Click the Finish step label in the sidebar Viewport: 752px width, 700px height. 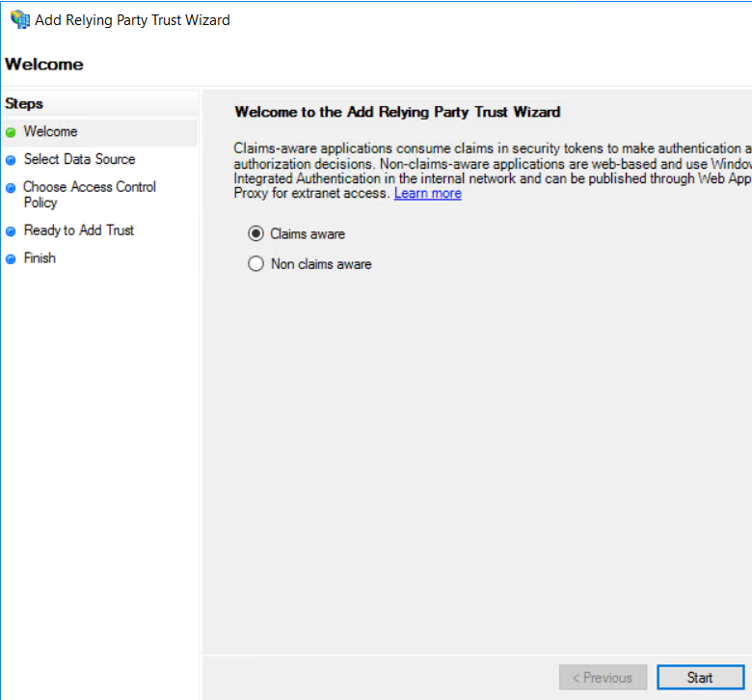pyautogui.click(x=40, y=258)
